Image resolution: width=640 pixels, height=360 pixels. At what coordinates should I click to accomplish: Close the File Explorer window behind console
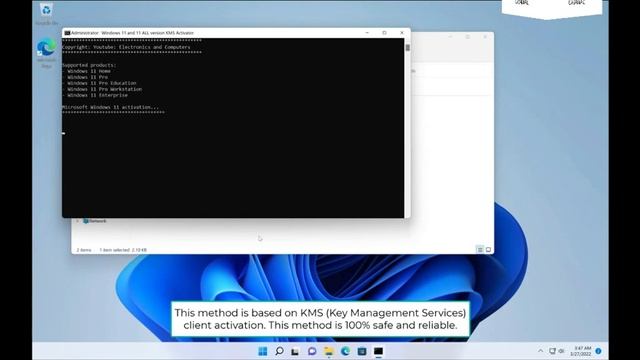tap(485, 37)
